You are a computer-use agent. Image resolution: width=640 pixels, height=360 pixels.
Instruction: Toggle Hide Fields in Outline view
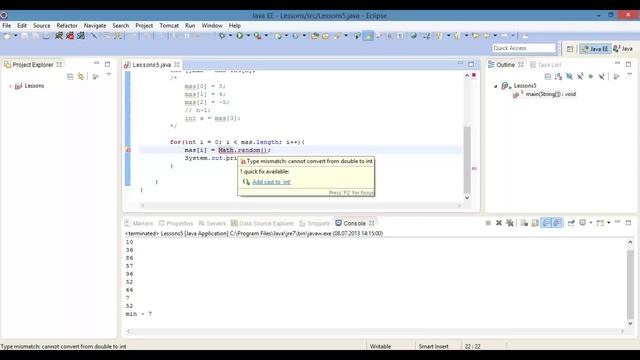click(569, 76)
